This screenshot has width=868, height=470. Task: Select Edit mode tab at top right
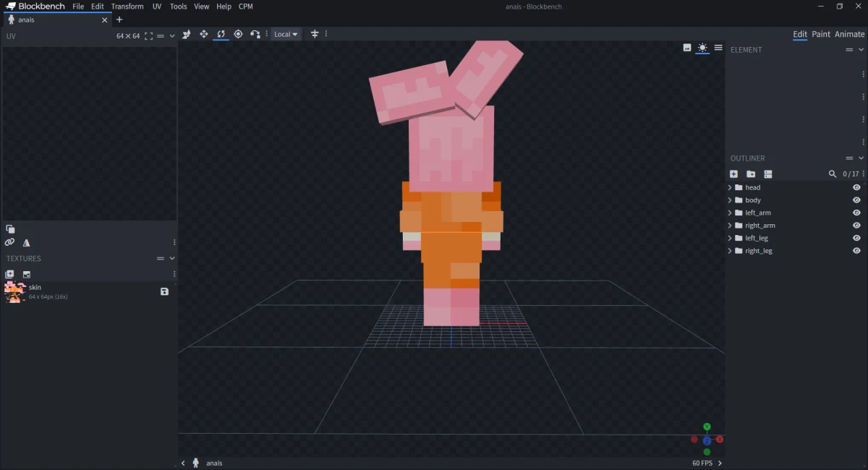click(x=800, y=34)
